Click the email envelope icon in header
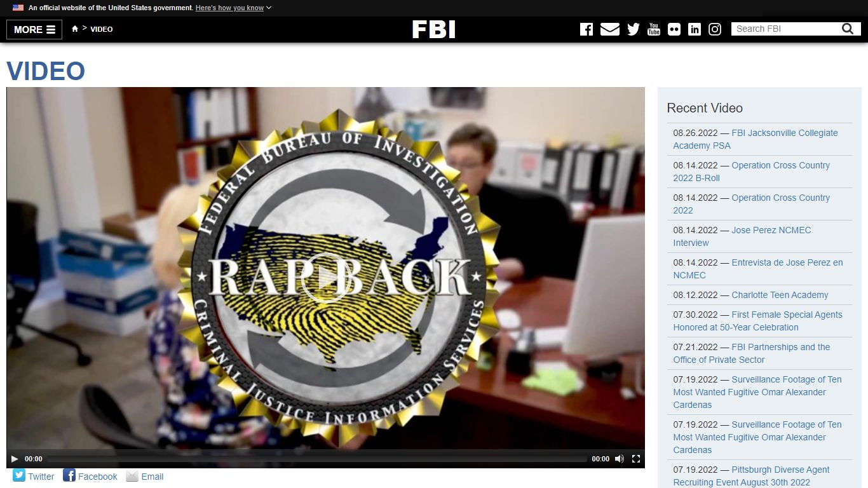 point(610,29)
